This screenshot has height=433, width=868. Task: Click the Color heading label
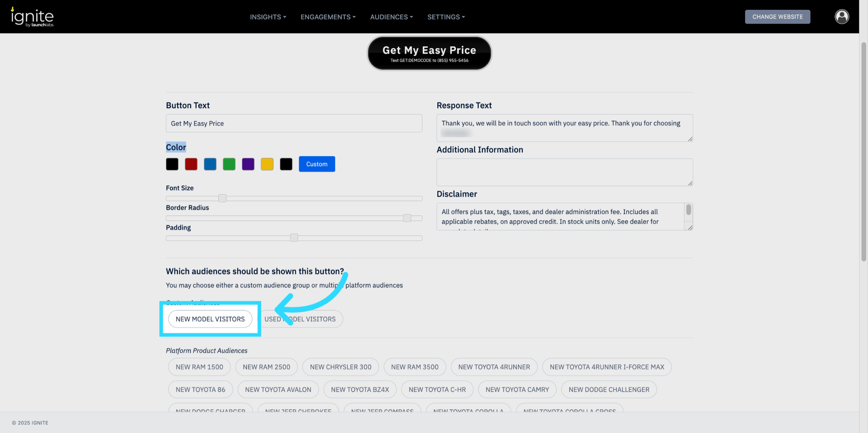click(x=176, y=147)
